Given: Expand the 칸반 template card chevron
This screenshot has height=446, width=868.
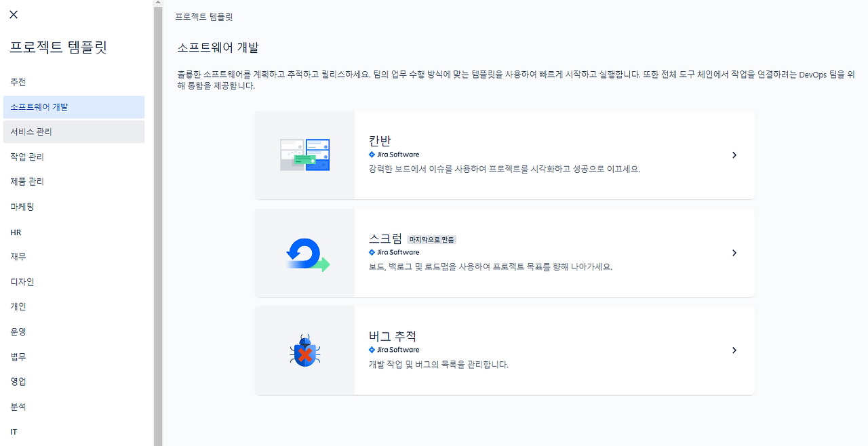Looking at the screenshot, I should point(734,155).
